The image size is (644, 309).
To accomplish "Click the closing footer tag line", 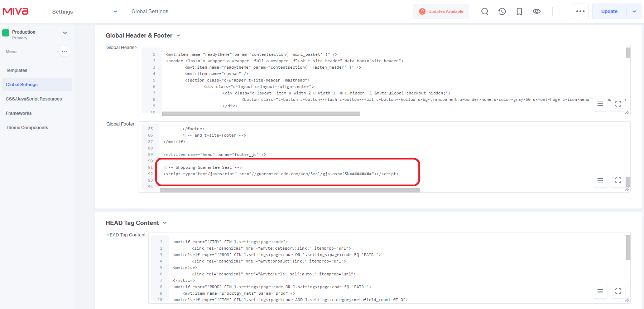I will tap(193, 129).
